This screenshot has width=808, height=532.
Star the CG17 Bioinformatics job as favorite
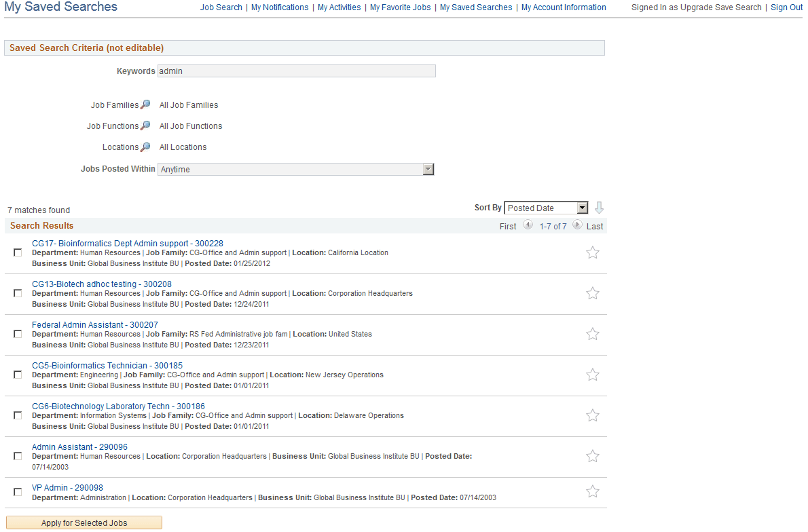(x=592, y=252)
